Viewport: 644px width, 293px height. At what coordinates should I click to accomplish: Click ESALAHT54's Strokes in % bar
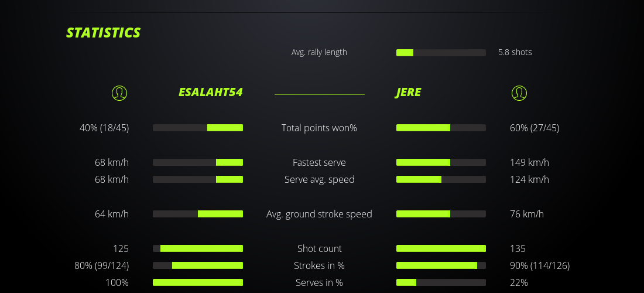tap(198, 265)
